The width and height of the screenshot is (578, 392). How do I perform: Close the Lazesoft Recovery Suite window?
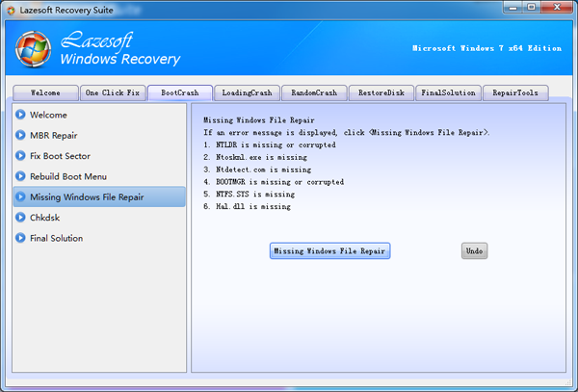(x=557, y=7)
